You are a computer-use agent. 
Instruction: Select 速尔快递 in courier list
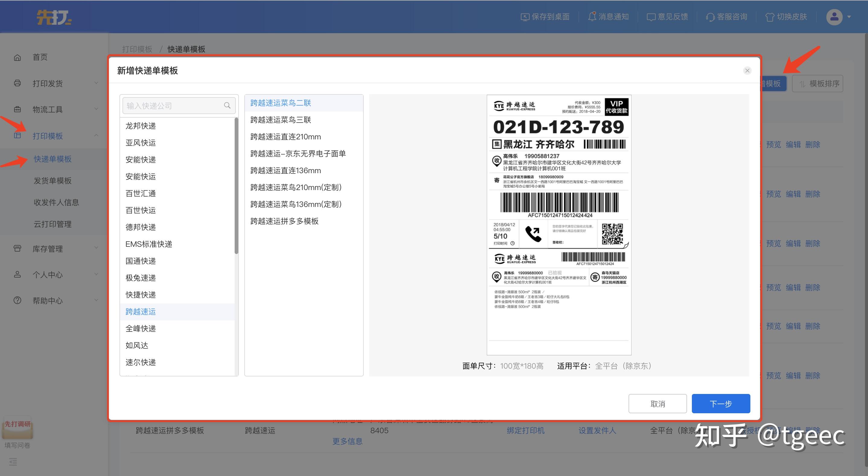point(177,362)
